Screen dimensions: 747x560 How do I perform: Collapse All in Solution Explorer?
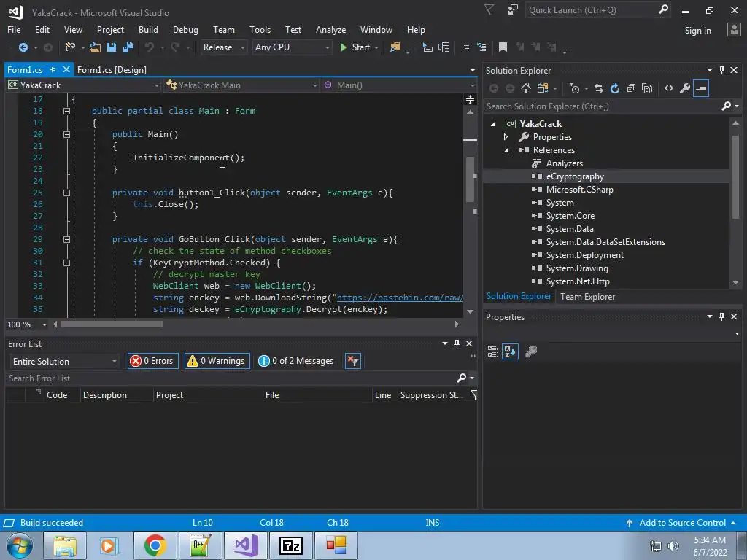631,88
